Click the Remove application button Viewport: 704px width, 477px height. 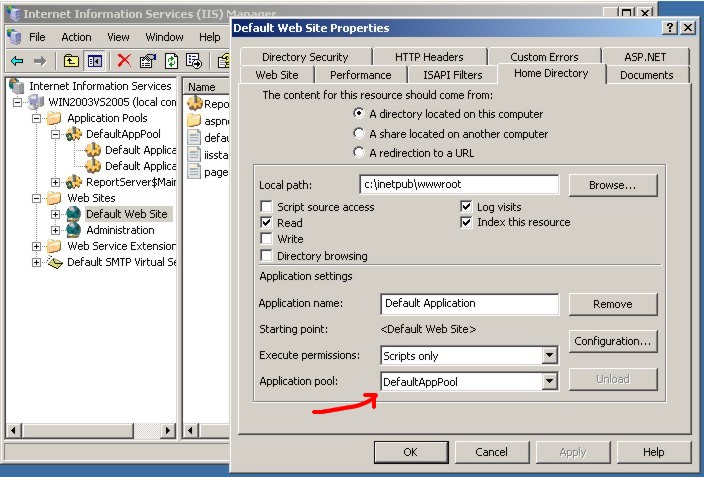[x=613, y=304]
